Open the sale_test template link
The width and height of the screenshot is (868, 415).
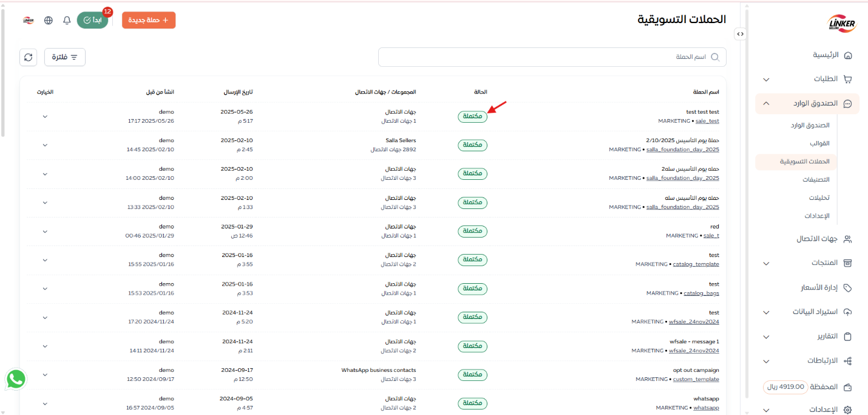(x=707, y=121)
